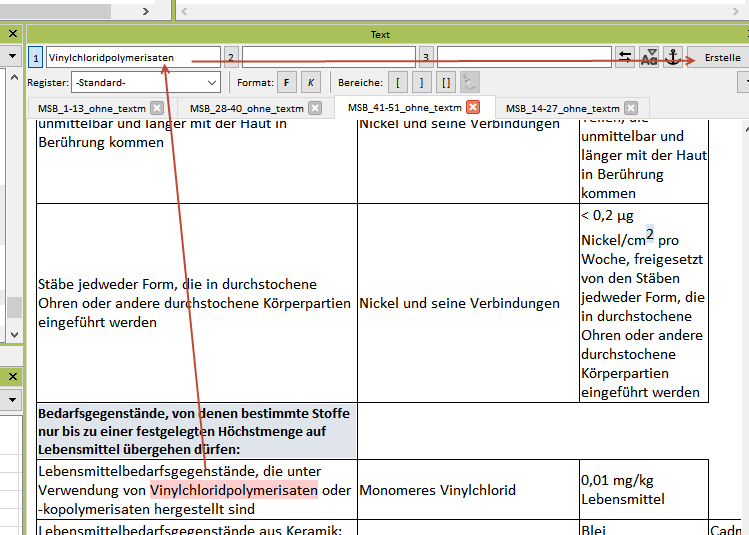Screen dimensions: 749x535
Task: Close the MSB_1-13_ohne_textm tab
Action: click(156, 108)
